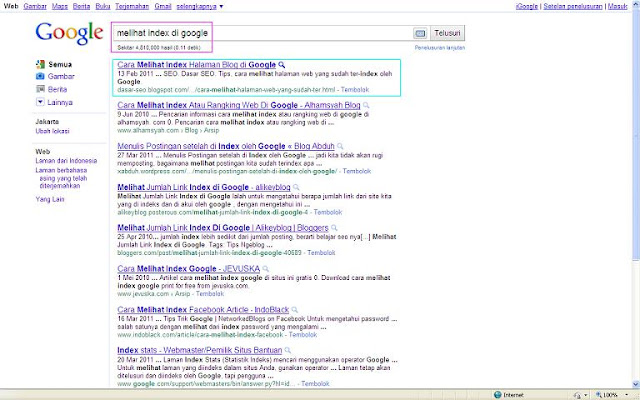The image size is (640, 400).
Task: Filter by Laman dari Indonesia
Action: [66, 161]
